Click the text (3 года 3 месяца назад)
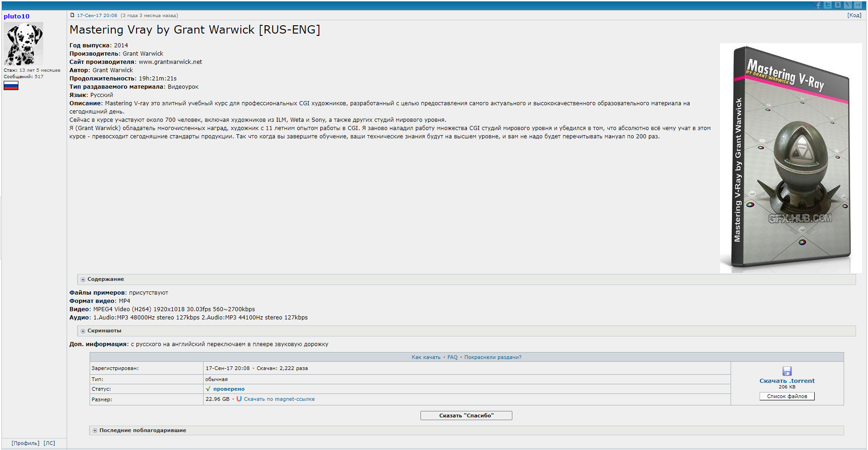The height and width of the screenshot is (450, 868). click(x=149, y=15)
